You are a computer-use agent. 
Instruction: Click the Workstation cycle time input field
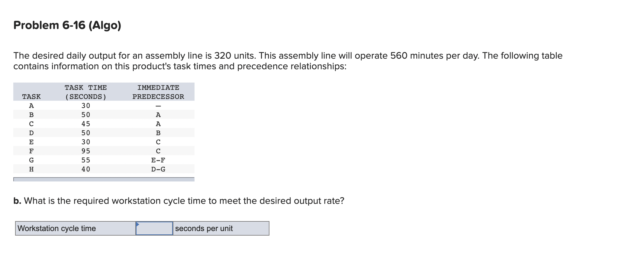click(x=154, y=229)
